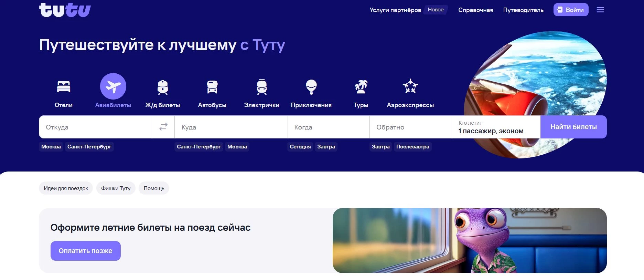This screenshot has height=280, width=644.
Task: Pick Москва as destination suggestion
Action: point(237,147)
